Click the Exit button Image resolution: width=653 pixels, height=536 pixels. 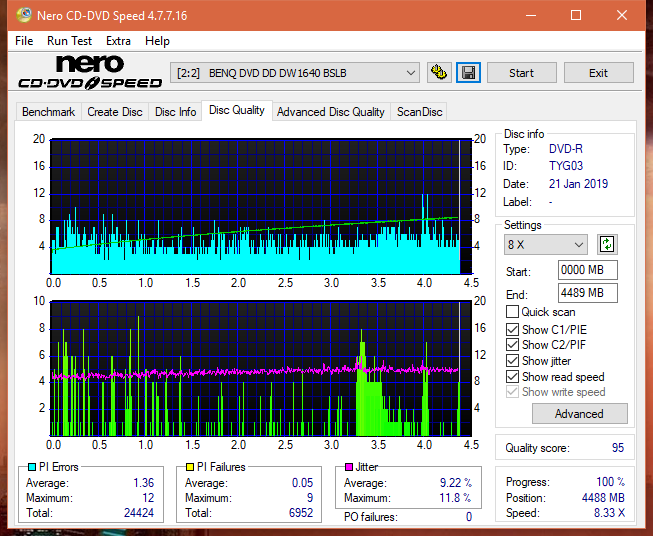click(598, 73)
